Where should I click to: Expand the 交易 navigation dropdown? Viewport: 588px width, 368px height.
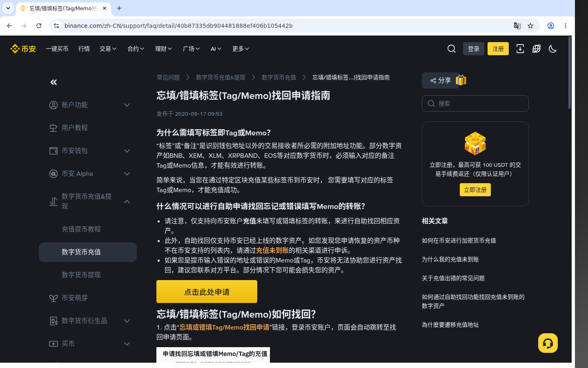point(108,49)
